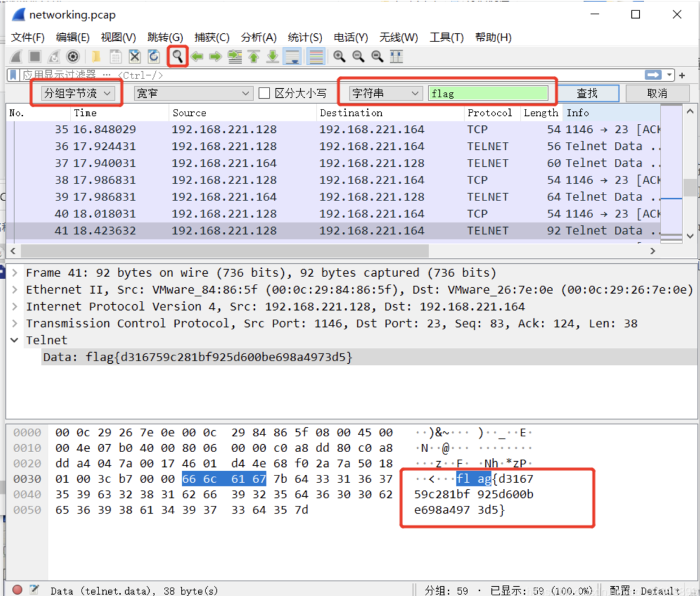Click the apply filter blue arrow button
The image size is (700, 596).
coord(653,75)
